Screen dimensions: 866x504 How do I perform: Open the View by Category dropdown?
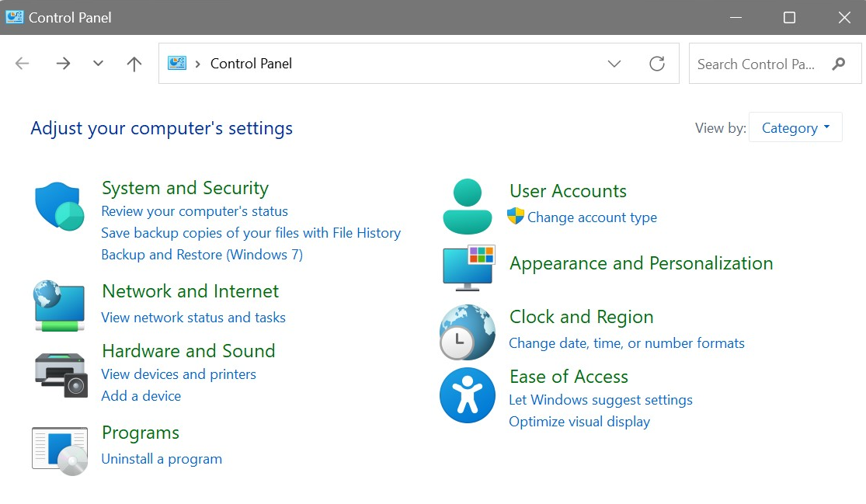coord(795,128)
